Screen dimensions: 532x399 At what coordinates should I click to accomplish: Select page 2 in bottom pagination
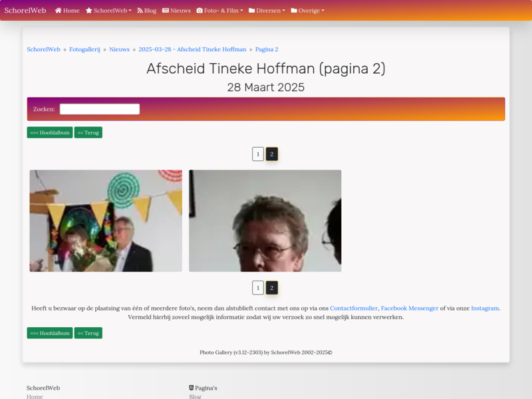272,288
